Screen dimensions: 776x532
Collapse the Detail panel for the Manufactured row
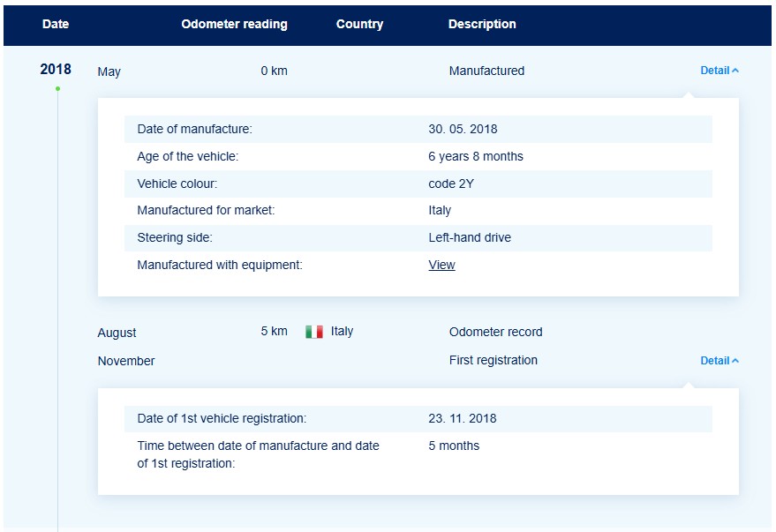719,71
